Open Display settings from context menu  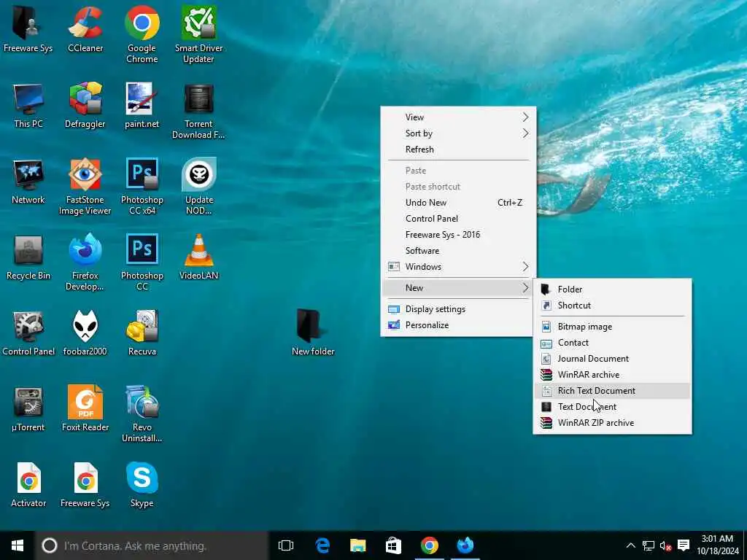coord(458,309)
